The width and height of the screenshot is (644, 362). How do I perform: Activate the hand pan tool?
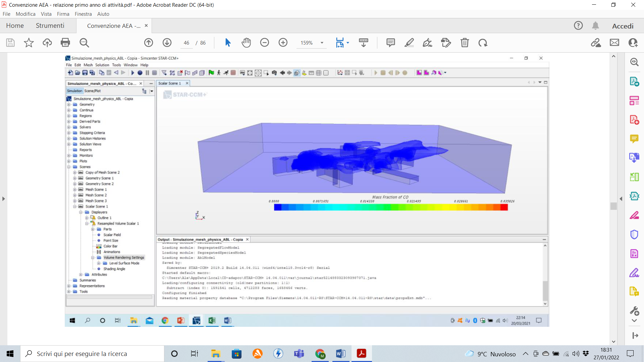246,43
